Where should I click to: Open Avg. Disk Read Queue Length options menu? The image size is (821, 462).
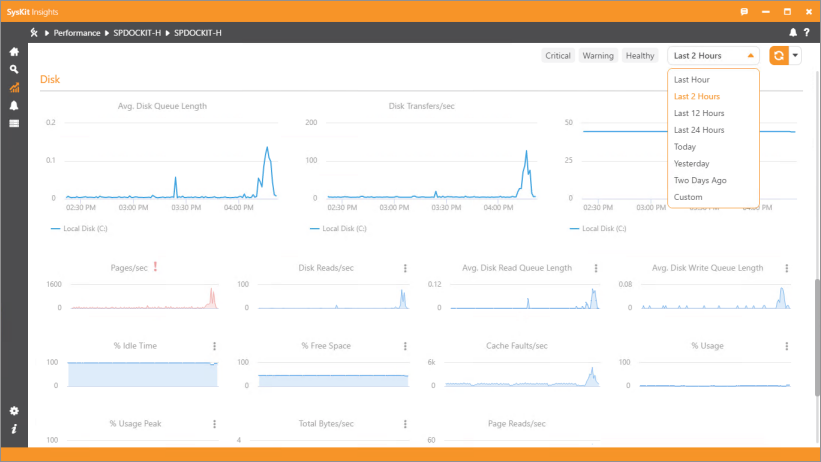(x=596, y=268)
